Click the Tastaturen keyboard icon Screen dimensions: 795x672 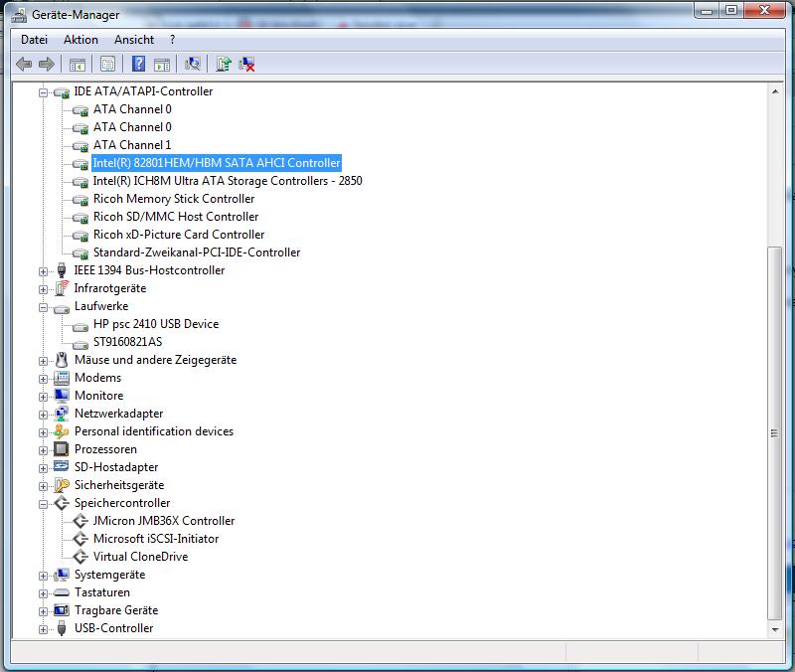tap(62, 592)
